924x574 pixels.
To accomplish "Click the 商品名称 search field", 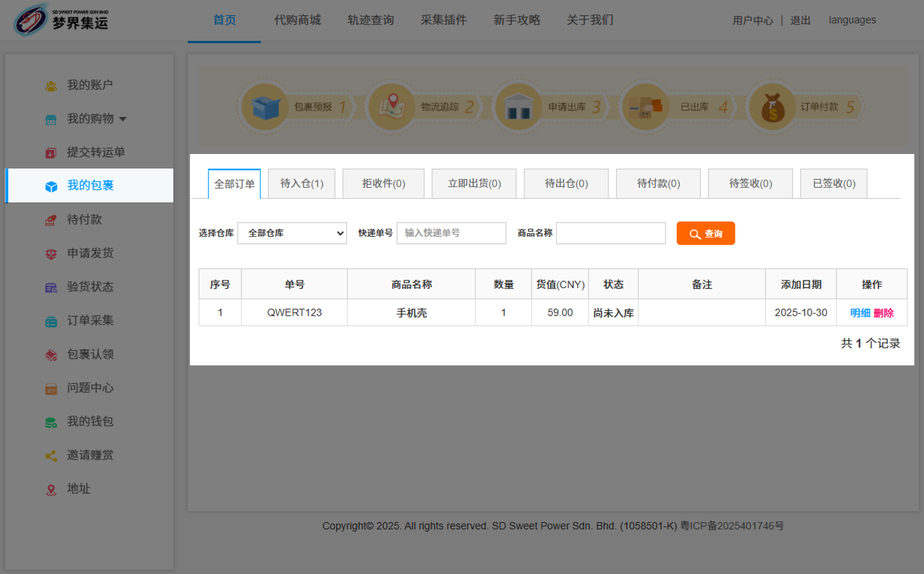I will 610,233.
